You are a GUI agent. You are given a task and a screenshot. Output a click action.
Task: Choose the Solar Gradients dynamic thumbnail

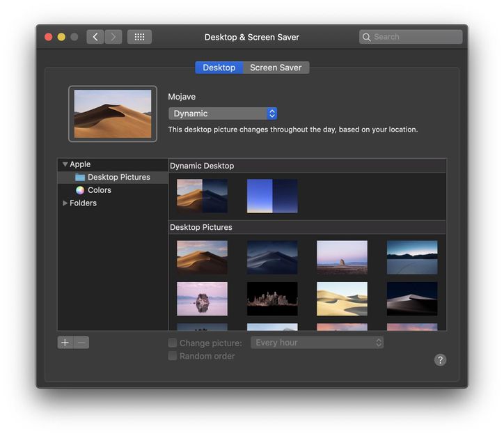click(272, 196)
